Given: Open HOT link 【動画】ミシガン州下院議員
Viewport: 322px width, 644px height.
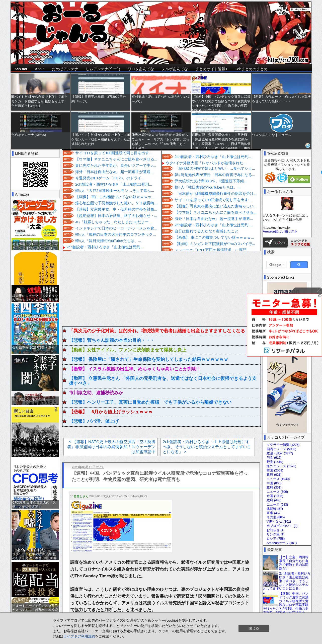Looking at the screenshot, I should [215, 244].
